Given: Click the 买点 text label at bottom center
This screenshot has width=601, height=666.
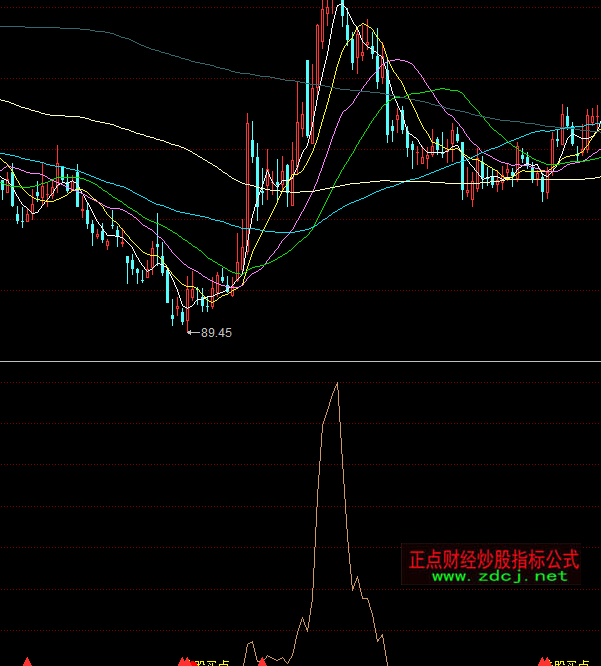Looking at the screenshot, I should click(x=212, y=662).
